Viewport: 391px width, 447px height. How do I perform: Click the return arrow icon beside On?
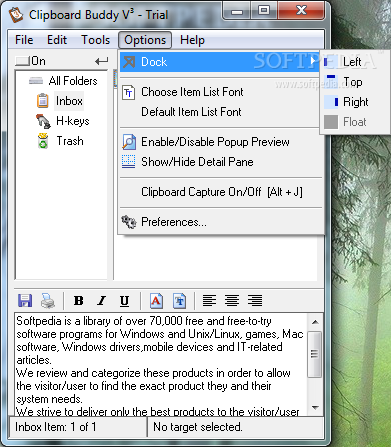click(x=101, y=61)
